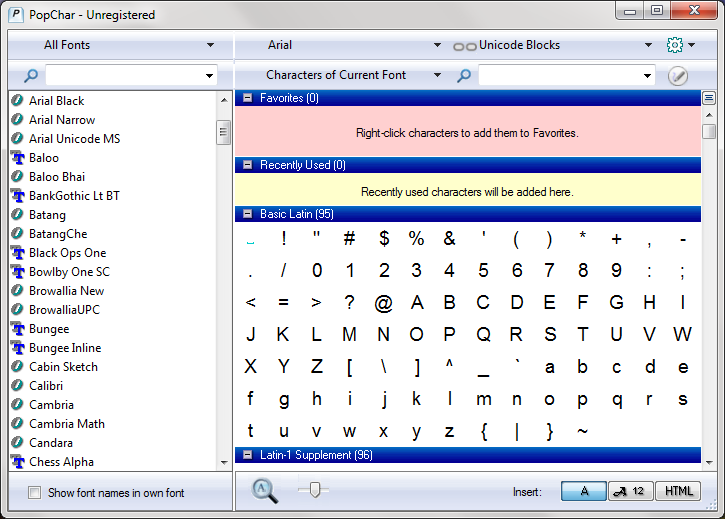Insert the tilde character
Image resolution: width=725 pixels, height=519 pixels.
[x=583, y=431]
